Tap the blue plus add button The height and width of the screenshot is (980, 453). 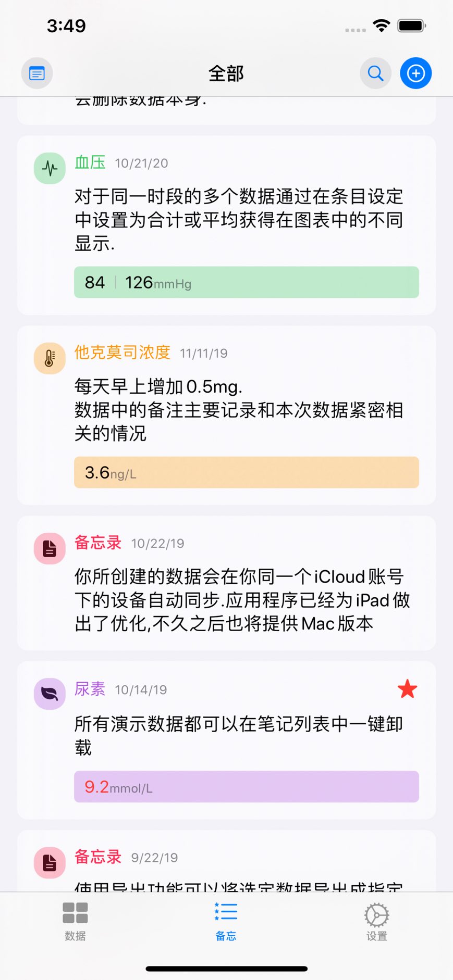pyautogui.click(x=415, y=73)
